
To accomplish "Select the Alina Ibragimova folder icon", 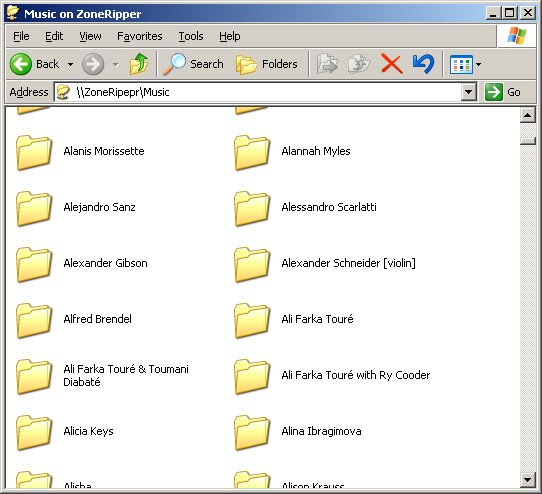I will [x=252, y=432].
